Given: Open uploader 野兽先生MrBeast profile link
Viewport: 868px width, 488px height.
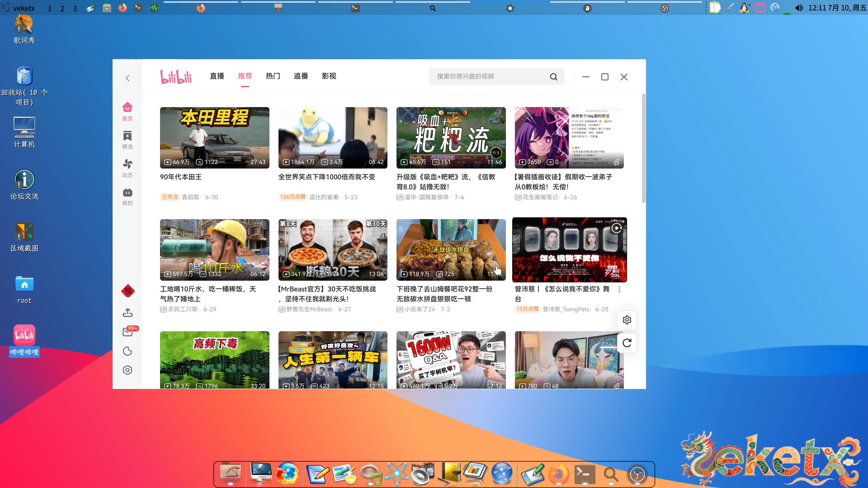Looking at the screenshot, I should pyautogui.click(x=309, y=310).
